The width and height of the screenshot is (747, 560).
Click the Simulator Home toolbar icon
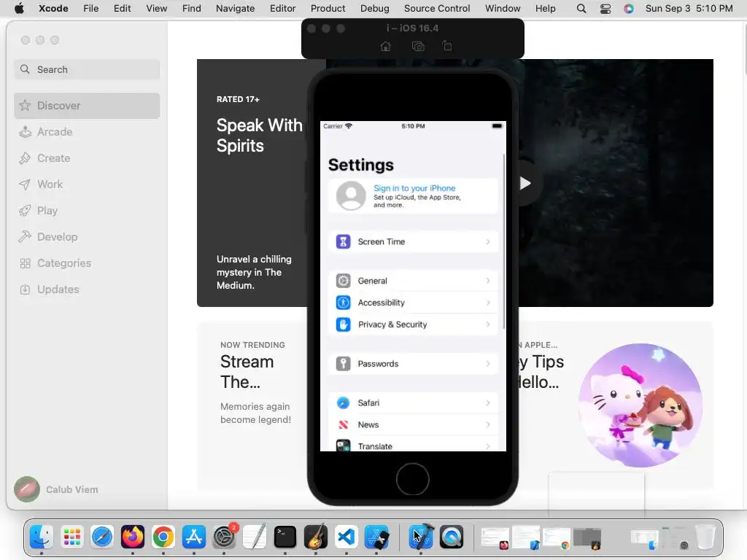tap(385, 46)
